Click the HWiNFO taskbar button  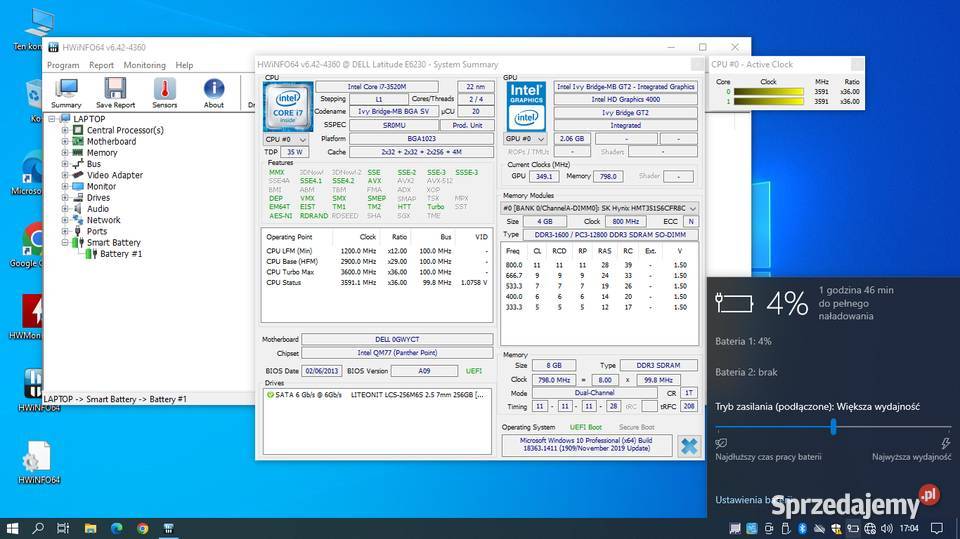[168, 528]
